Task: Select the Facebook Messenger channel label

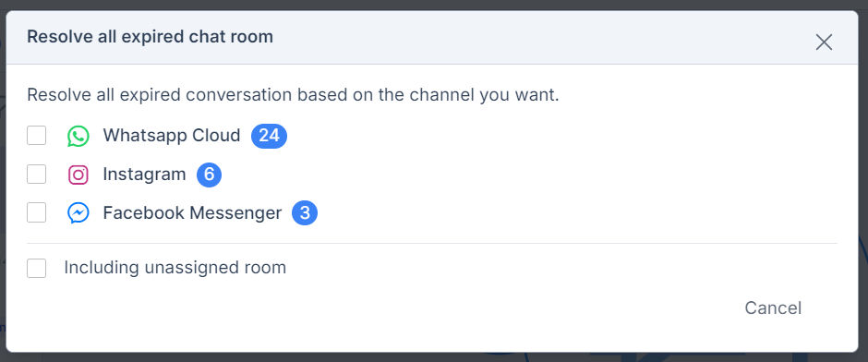Action: (192, 213)
